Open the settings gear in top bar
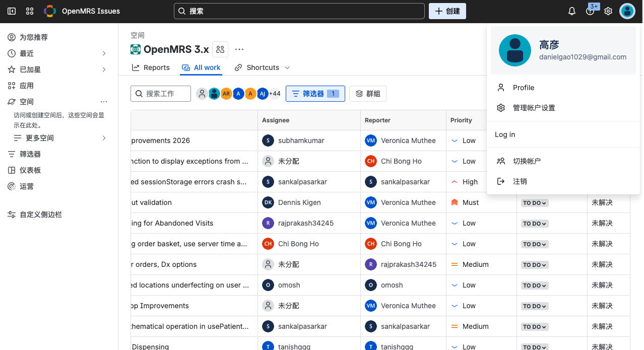The width and height of the screenshot is (644, 350). [x=608, y=11]
